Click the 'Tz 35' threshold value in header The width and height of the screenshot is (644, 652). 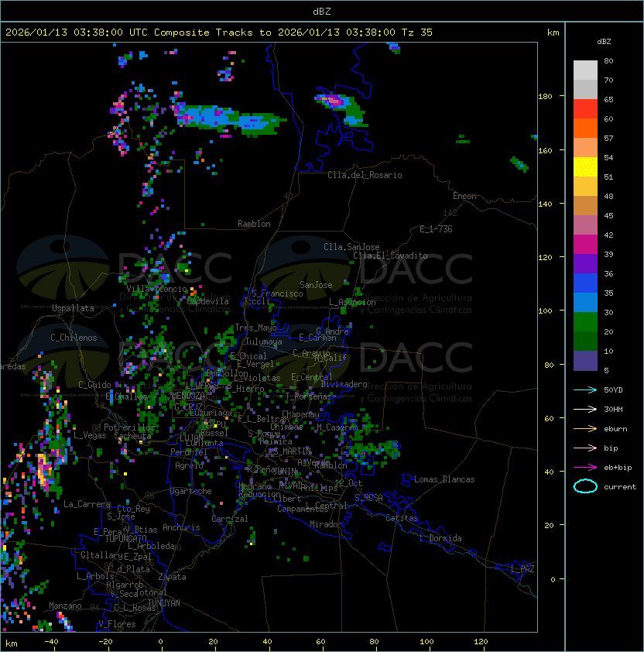point(417,33)
